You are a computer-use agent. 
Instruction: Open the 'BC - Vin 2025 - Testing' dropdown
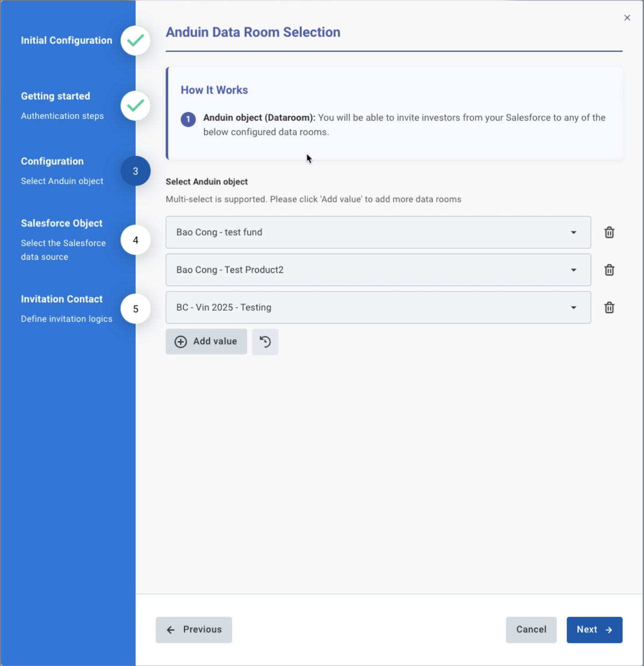pos(378,308)
